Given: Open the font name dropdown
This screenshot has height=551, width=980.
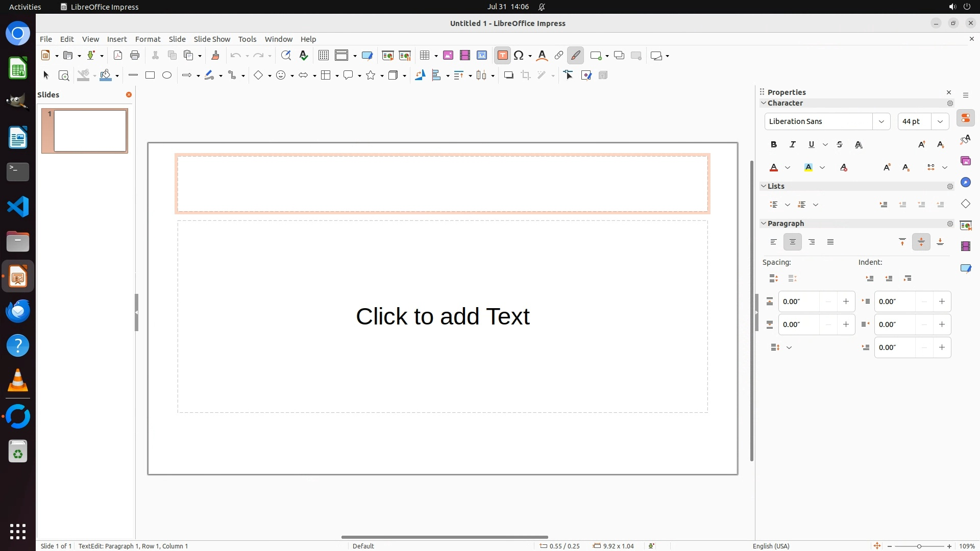Looking at the screenshot, I should (x=881, y=121).
